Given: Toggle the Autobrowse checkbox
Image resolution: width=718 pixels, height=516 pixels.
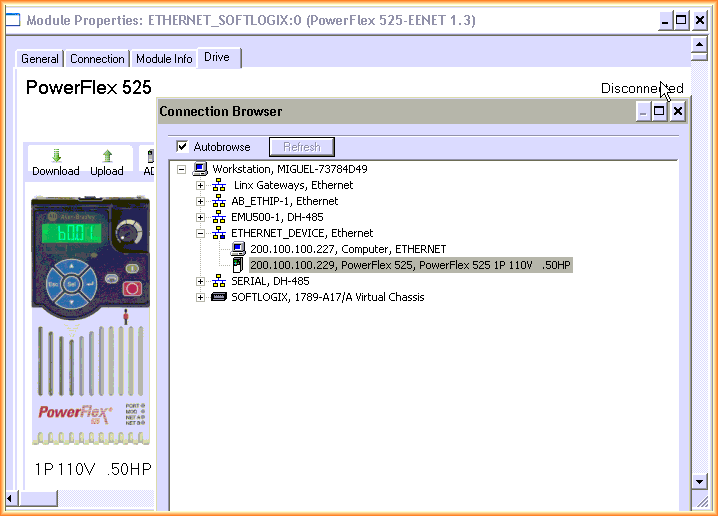Looking at the screenshot, I should [182, 147].
